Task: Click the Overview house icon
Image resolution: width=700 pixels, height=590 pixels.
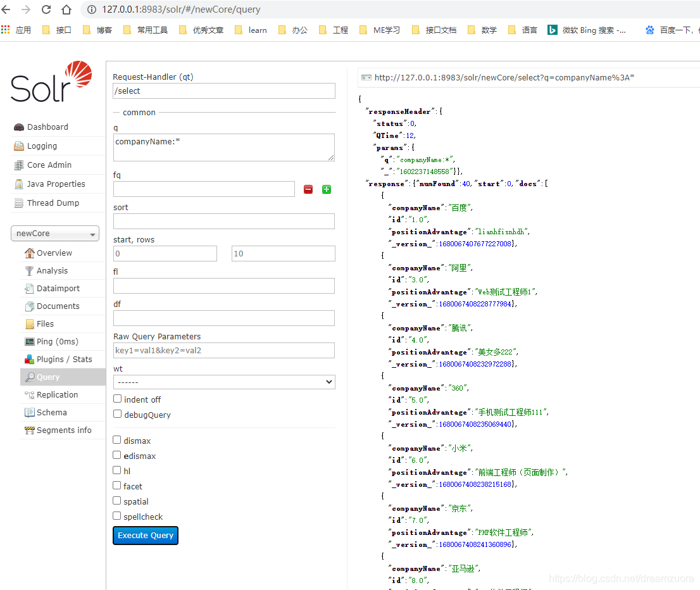Action: (30, 253)
